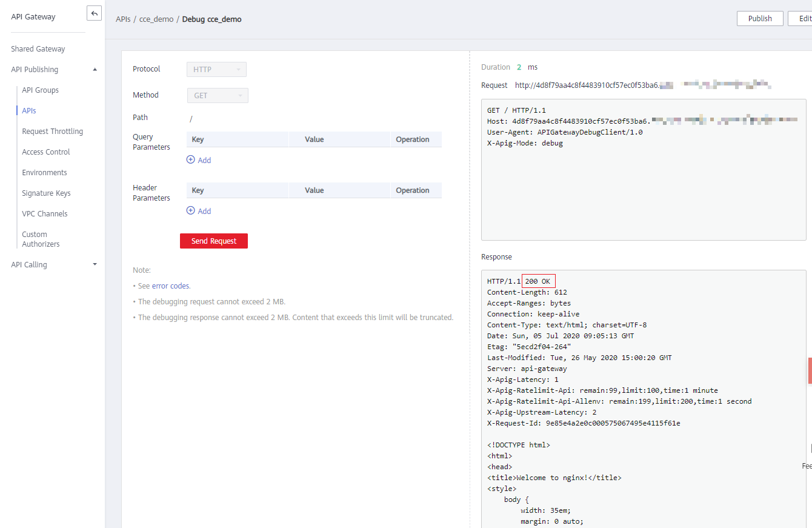The width and height of the screenshot is (812, 528).
Task: Open Request Throttling page
Action: [x=53, y=132]
